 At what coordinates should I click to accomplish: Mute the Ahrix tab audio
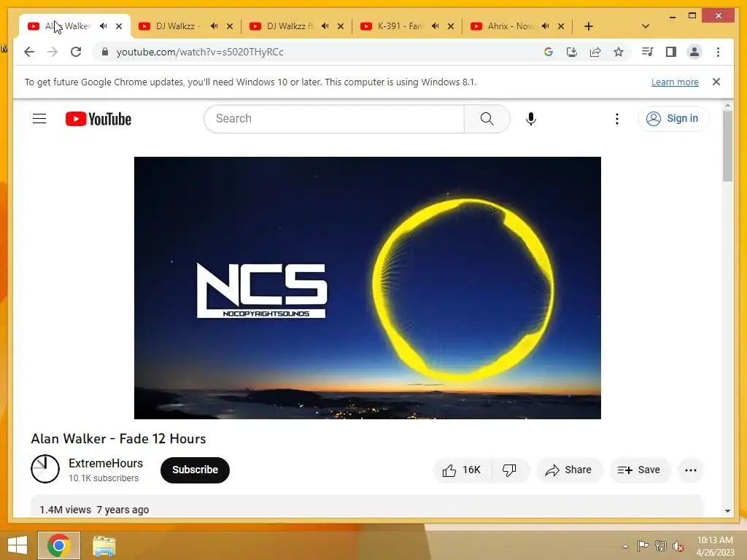point(546,26)
